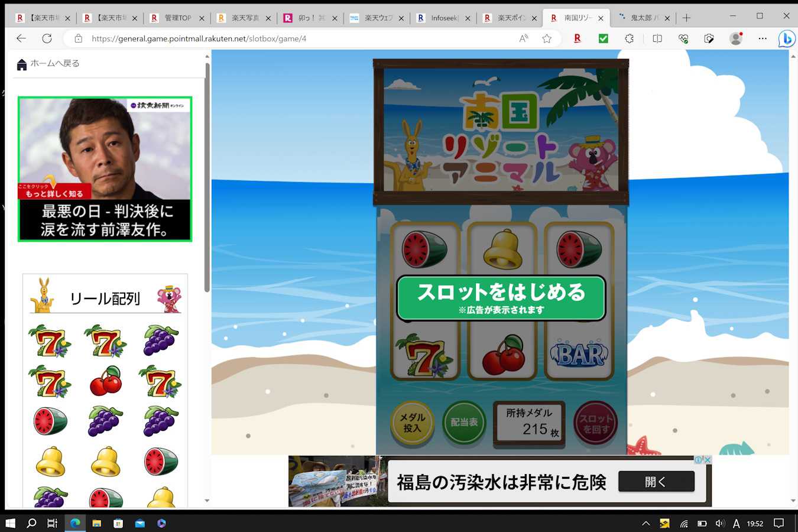The height and width of the screenshot is (532, 798).
Task: Open the Windows Start menu
Action: click(10, 523)
